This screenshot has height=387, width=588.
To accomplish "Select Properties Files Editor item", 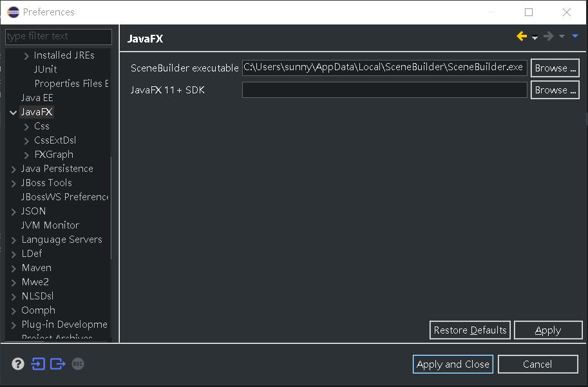I will [x=71, y=84].
